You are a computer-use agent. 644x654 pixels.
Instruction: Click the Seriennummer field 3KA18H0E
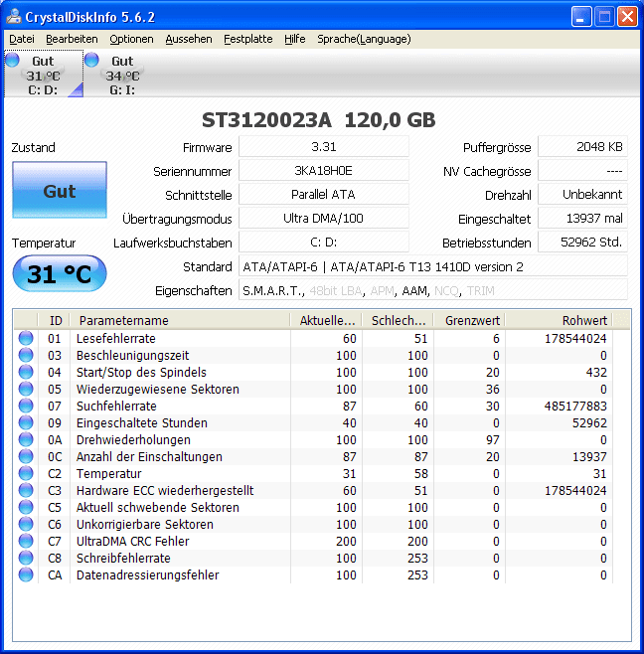324,171
